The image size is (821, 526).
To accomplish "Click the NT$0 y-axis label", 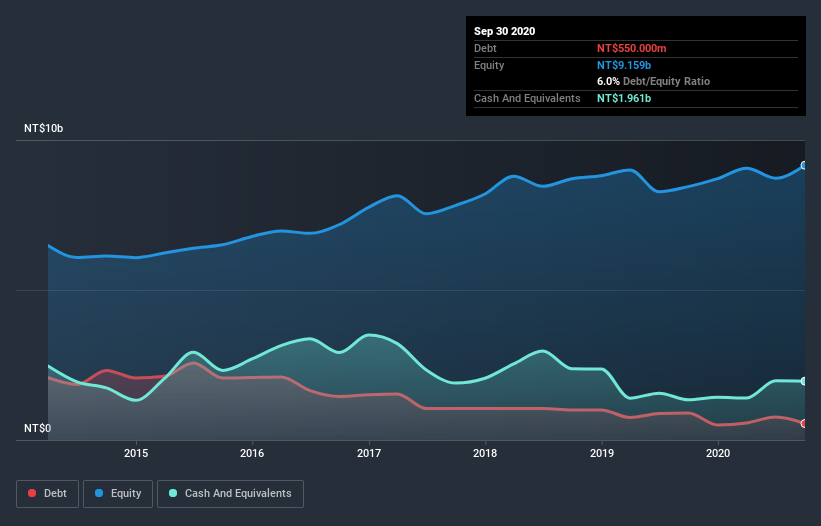I will tap(38, 428).
